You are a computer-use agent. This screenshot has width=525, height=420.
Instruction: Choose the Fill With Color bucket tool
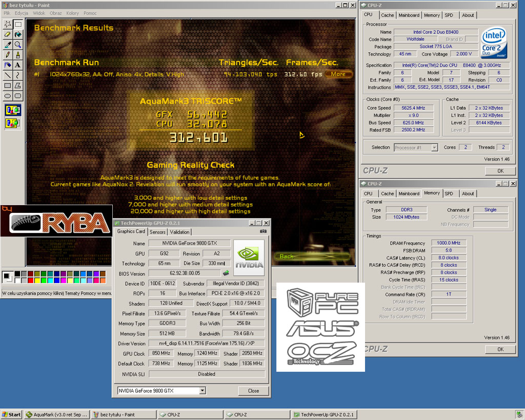click(18, 34)
